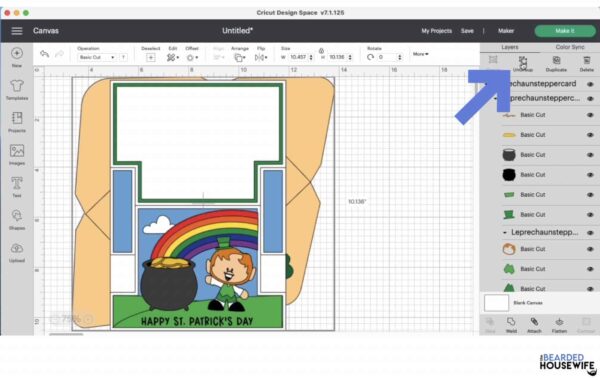Adjust rotation using the stepper arrows
Screen dimensions: 600x381
point(399,57)
